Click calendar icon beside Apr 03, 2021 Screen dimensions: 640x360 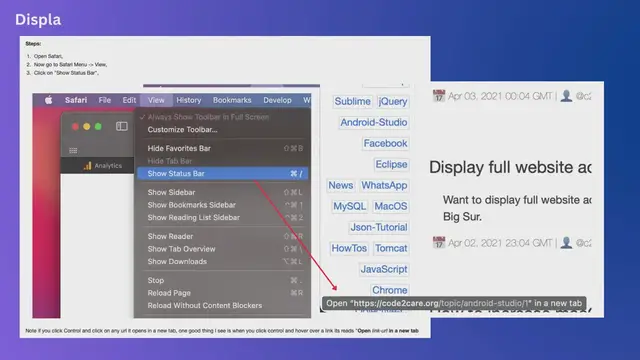[x=439, y=96]
